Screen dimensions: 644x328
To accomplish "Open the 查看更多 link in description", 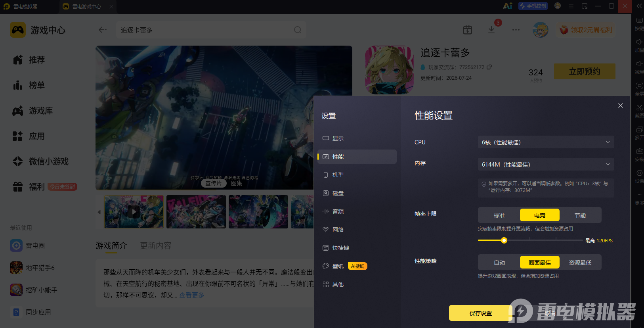I will point(192,295).
